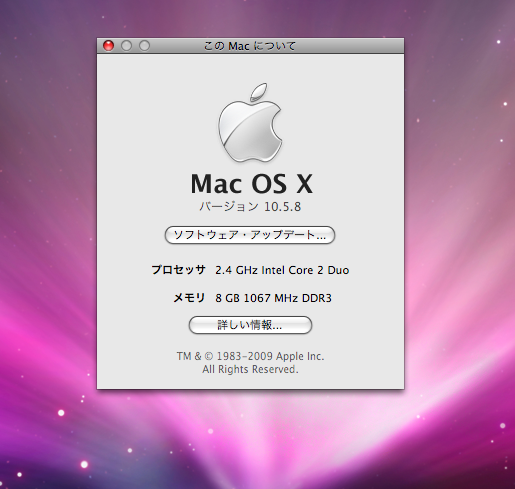Select the 8 GB 1067 MHz DDR3 text
Viewport: 515px width, 489px height.
coord(273,298)
